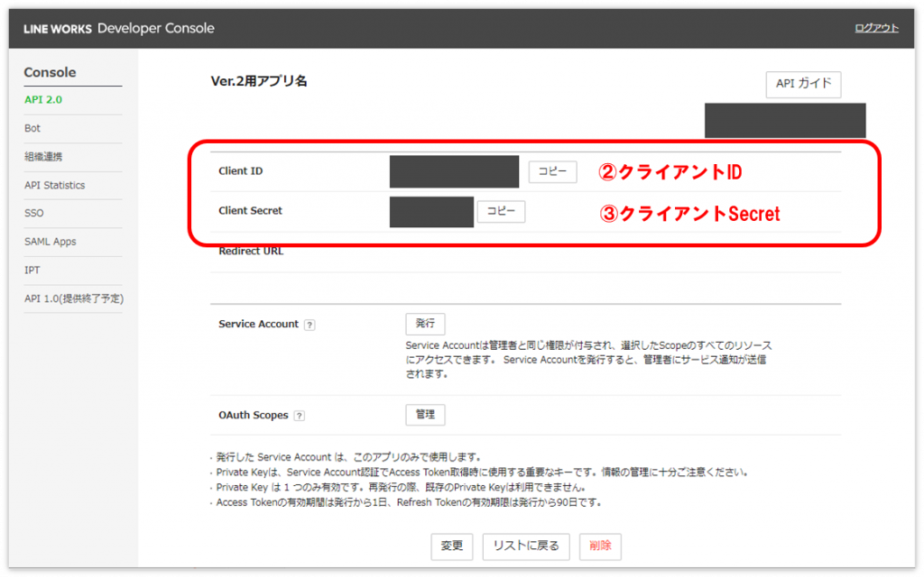This screenshot has width=924, height=578.
Task: Select IPT in the sidebar
Action: point(32,271)
